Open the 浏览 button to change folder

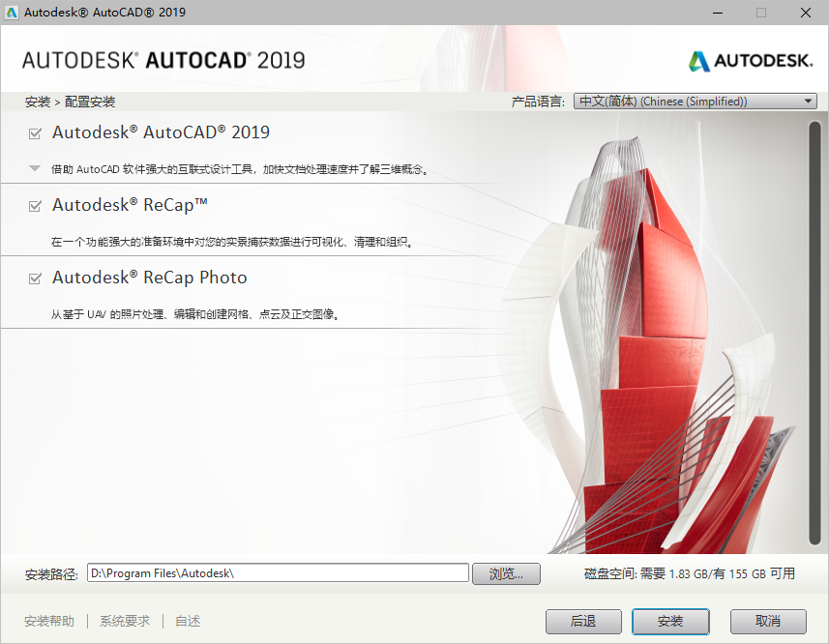coord(506,572)
